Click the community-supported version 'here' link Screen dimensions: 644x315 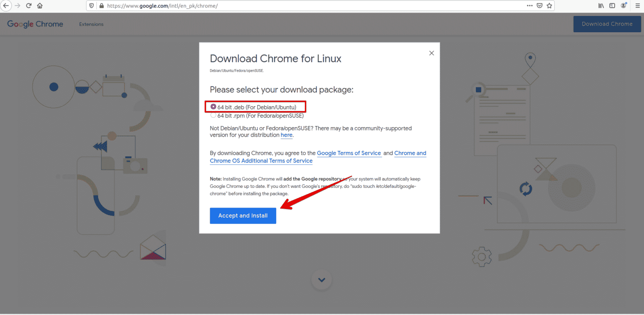click(x=286, y=135)
